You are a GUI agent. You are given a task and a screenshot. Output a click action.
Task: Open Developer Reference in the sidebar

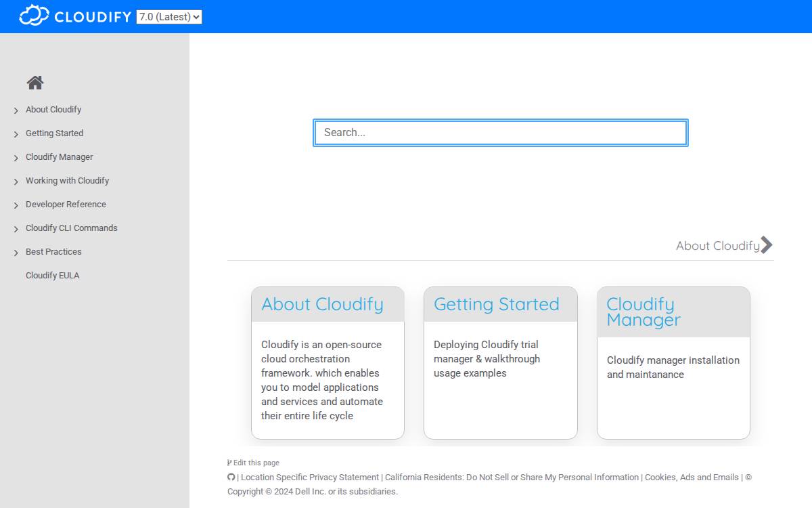click(66, 205)
